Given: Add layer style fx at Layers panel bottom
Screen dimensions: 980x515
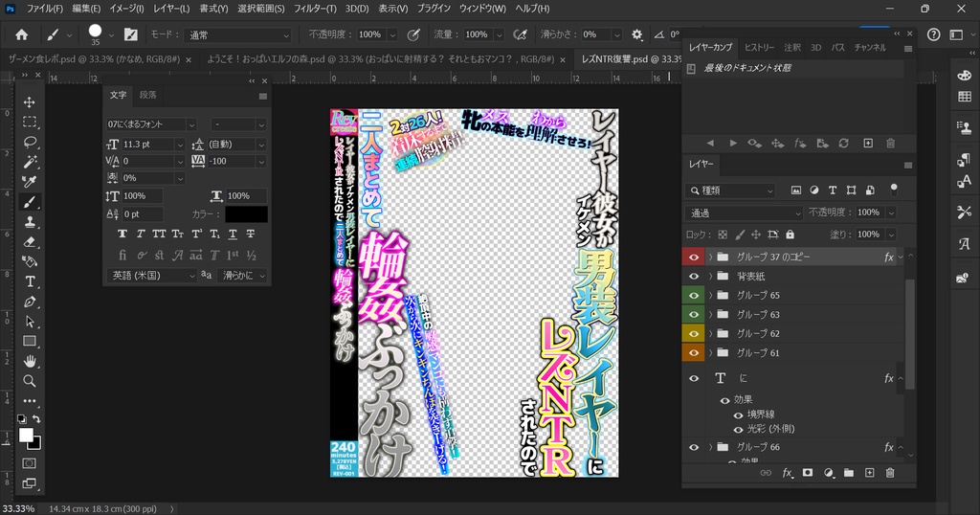Looking at the screenshot, I should 788,473.
